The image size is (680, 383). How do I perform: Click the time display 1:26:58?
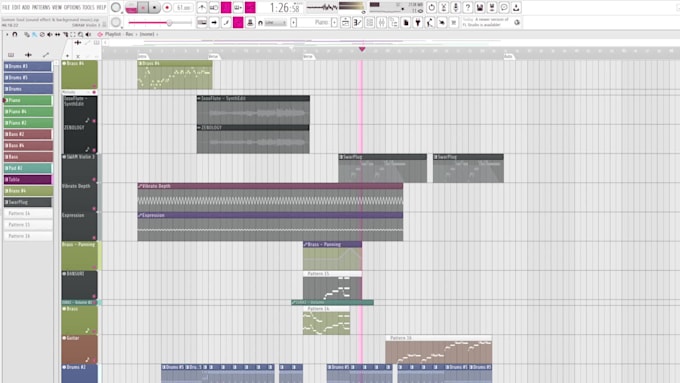coord(284,7)
